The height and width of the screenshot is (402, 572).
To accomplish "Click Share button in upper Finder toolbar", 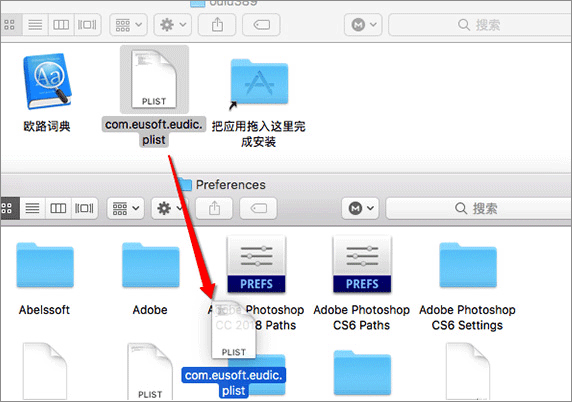I will (x=217, y=25).
